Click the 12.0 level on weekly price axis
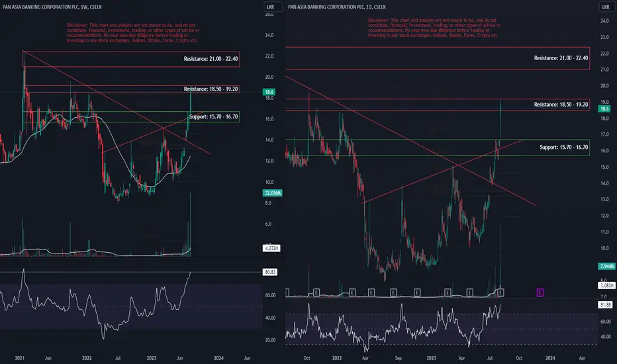 click(269, 161)
